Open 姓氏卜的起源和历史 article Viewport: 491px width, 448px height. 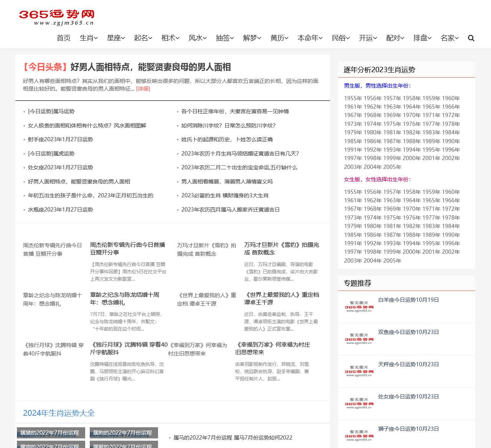pyautogui.click(x=227, y=139)
